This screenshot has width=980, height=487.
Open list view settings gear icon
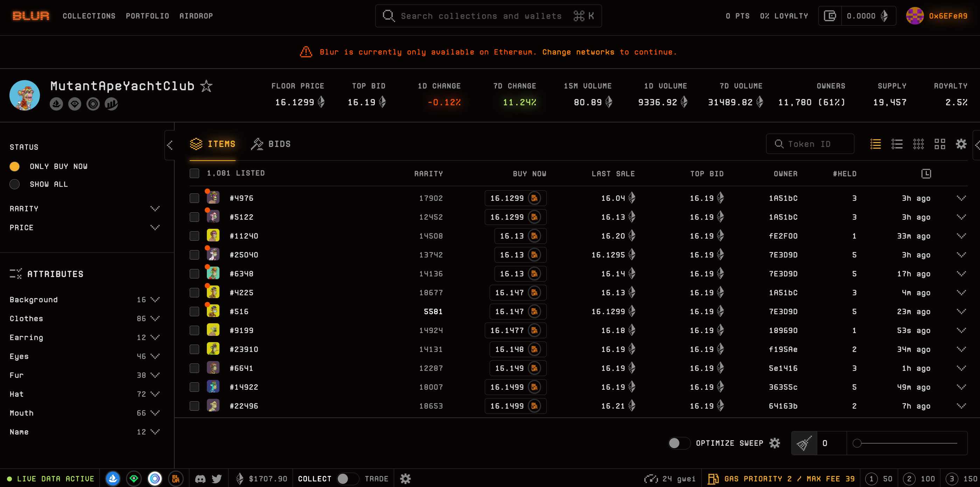pos(961,144)
